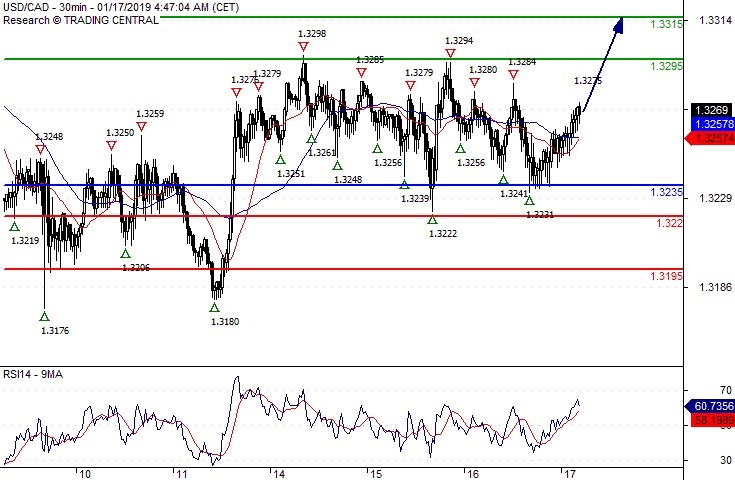The height and width of the screenshot is (480, 735).
Task: Click the red triangle marker below 1.3284
Action: [x=513, y=75]
